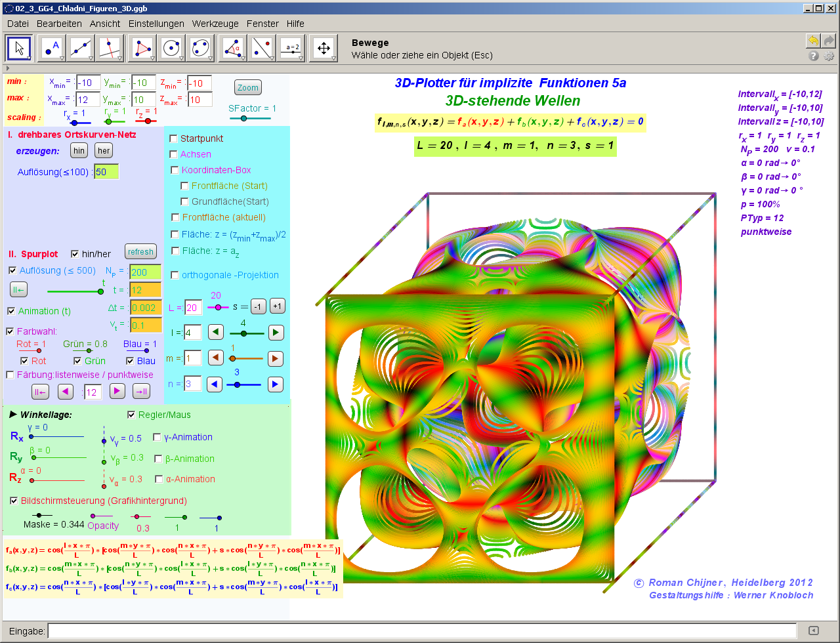Toggle the Koordinaten-Box checkbox
Viewport: 840px width, 643px height.
pos(175,170)
